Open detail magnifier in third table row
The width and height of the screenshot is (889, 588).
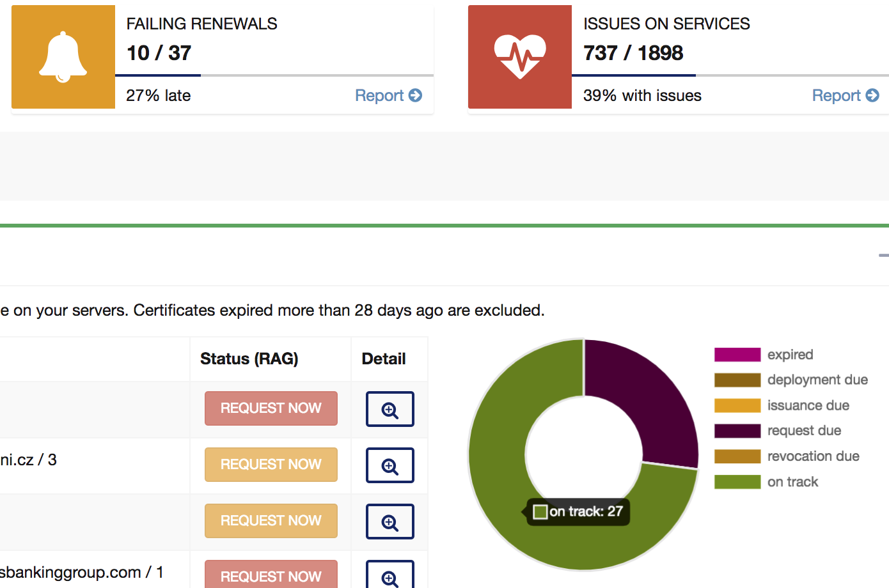pos(390,522)
